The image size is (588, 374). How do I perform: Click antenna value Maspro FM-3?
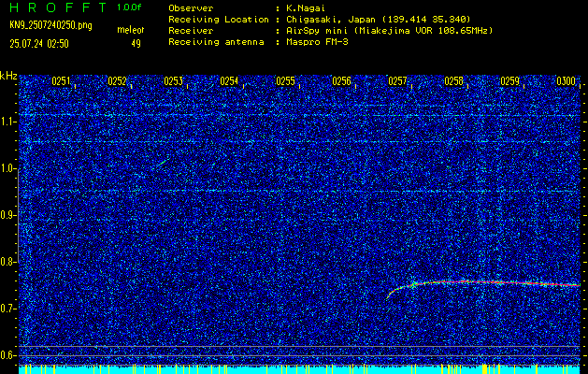click(317, 42)
